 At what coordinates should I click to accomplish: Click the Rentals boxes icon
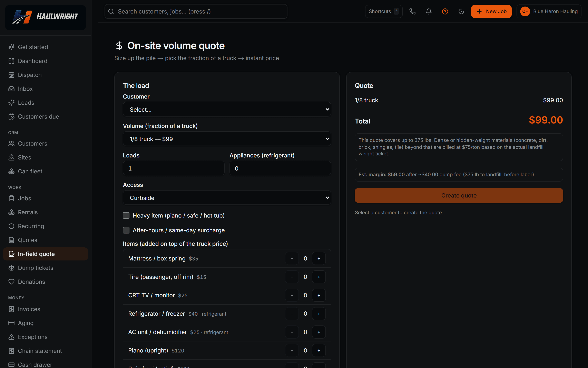[11, 212]
